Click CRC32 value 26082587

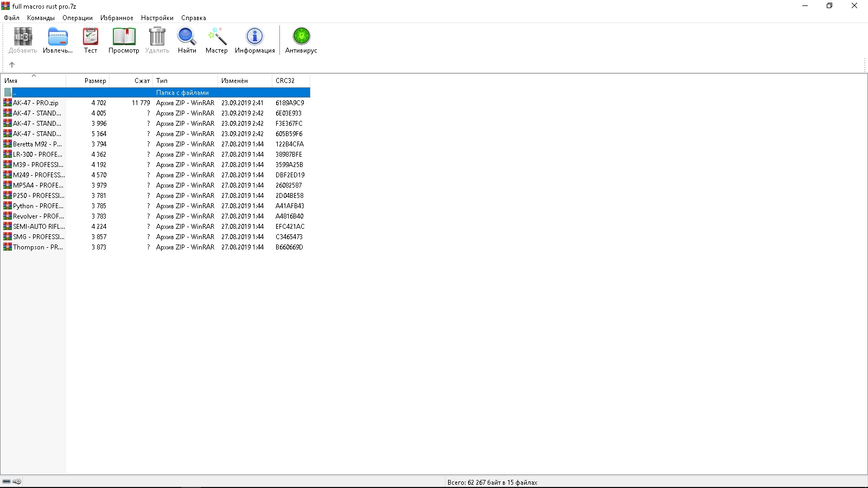pos(289,185)
